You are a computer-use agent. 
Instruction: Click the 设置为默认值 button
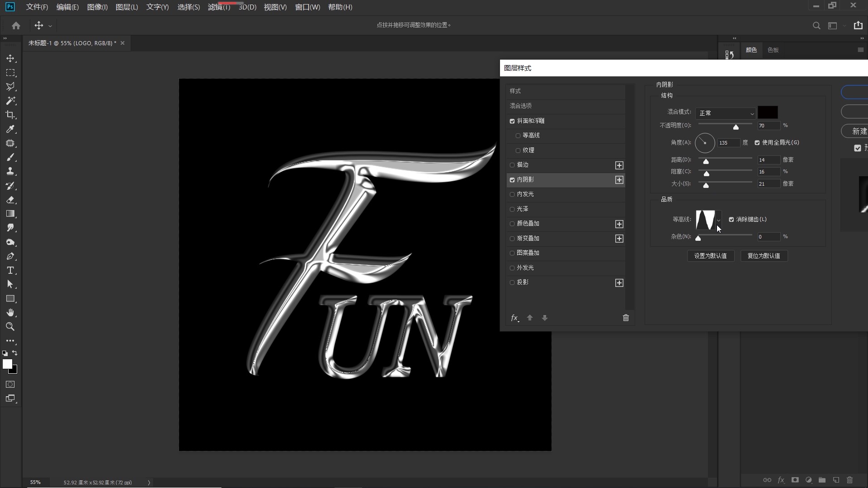tap(710, 256)
